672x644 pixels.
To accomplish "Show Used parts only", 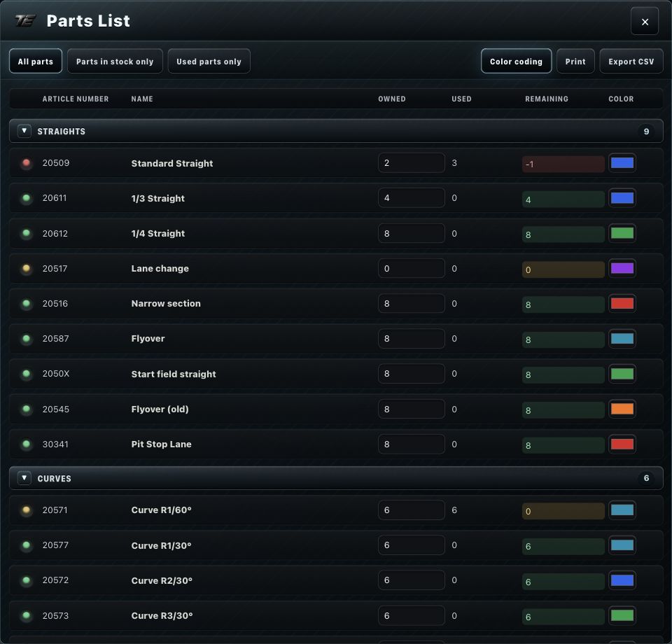I will click(x=209, y=62).
